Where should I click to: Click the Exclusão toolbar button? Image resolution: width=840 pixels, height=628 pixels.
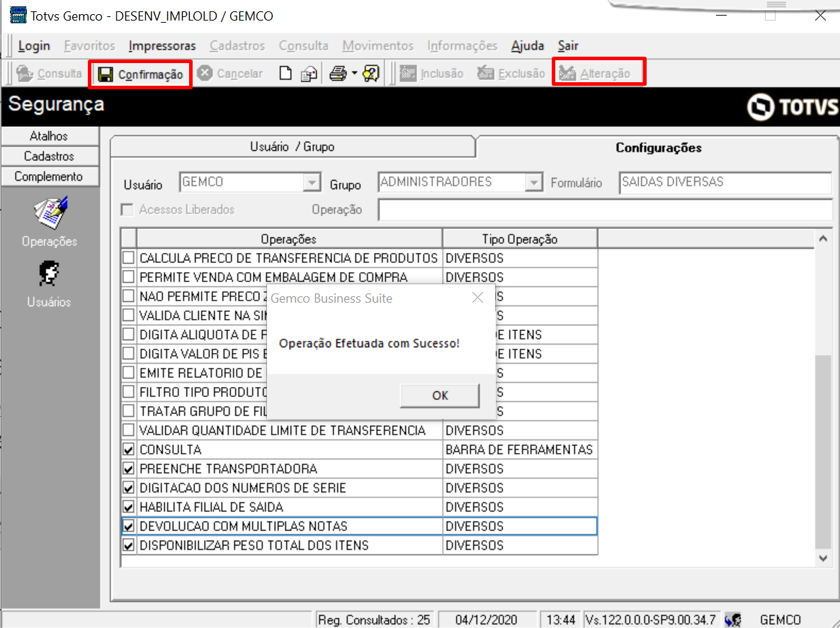click(511, 74)
